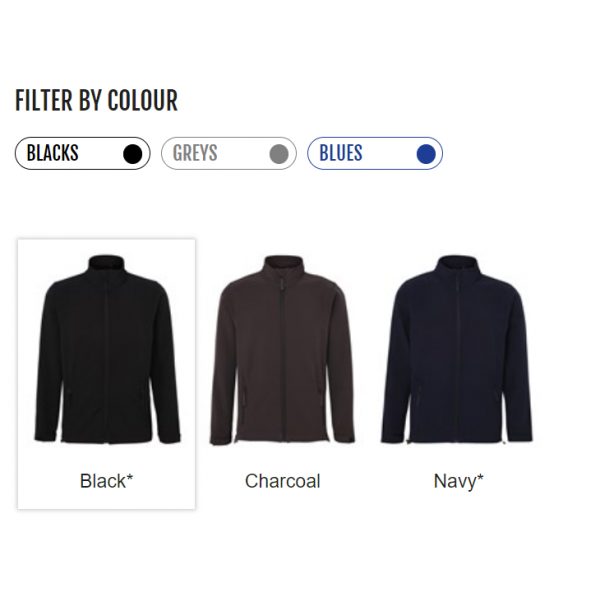600x600 pixels.
Task: Click the FILTER BY COLOUR heading
Action: 96,100
